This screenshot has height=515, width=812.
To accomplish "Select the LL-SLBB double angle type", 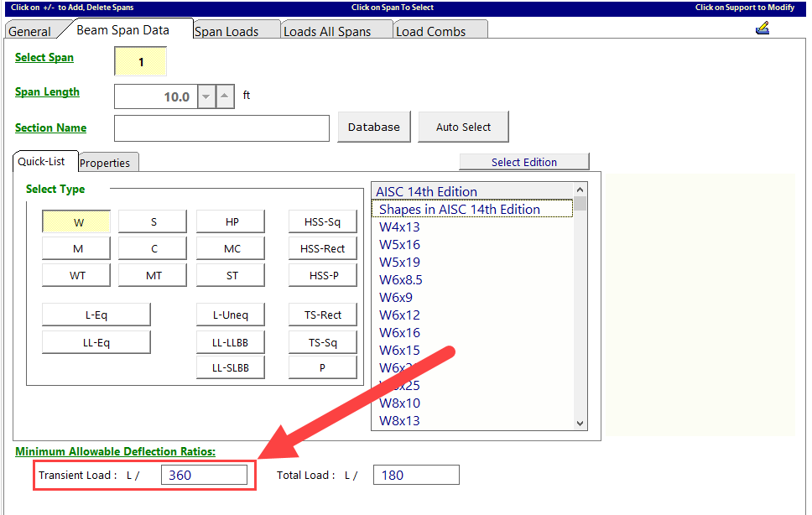I will (231, 368).
